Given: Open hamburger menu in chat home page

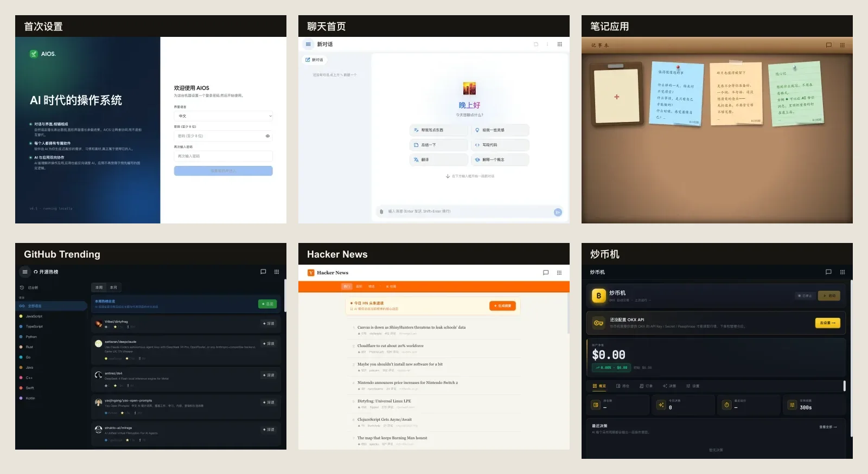Looking at the screenshot, I should (x=308, y=44).
